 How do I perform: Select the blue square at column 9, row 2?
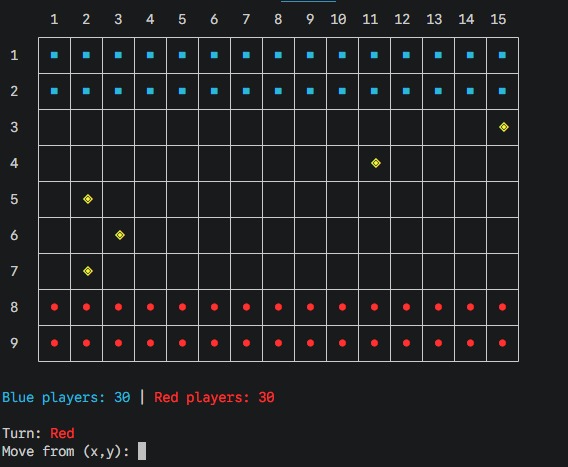(x=310, y=91)
